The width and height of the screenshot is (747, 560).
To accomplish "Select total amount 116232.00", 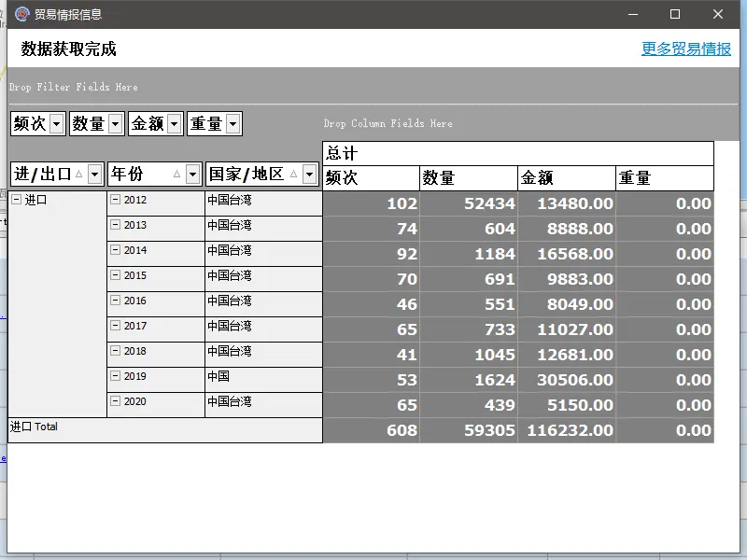I will tap(567, 431).
